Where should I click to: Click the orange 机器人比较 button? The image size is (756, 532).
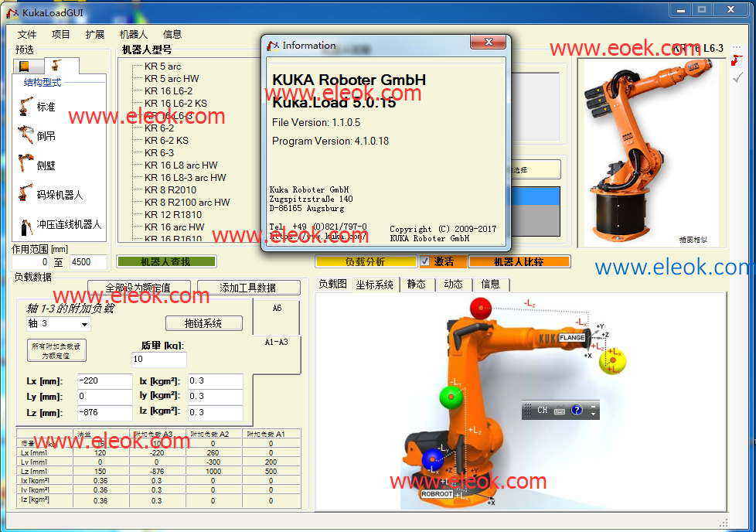point(519,261)
